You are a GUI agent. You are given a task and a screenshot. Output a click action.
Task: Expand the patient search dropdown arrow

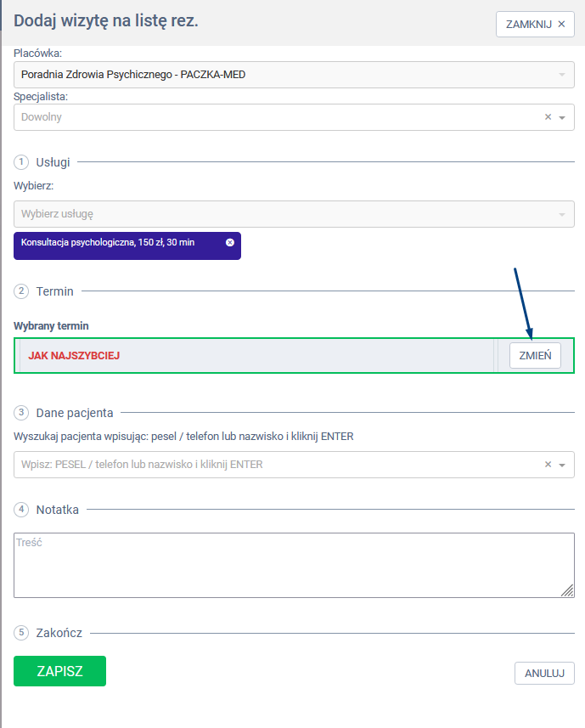561,465
